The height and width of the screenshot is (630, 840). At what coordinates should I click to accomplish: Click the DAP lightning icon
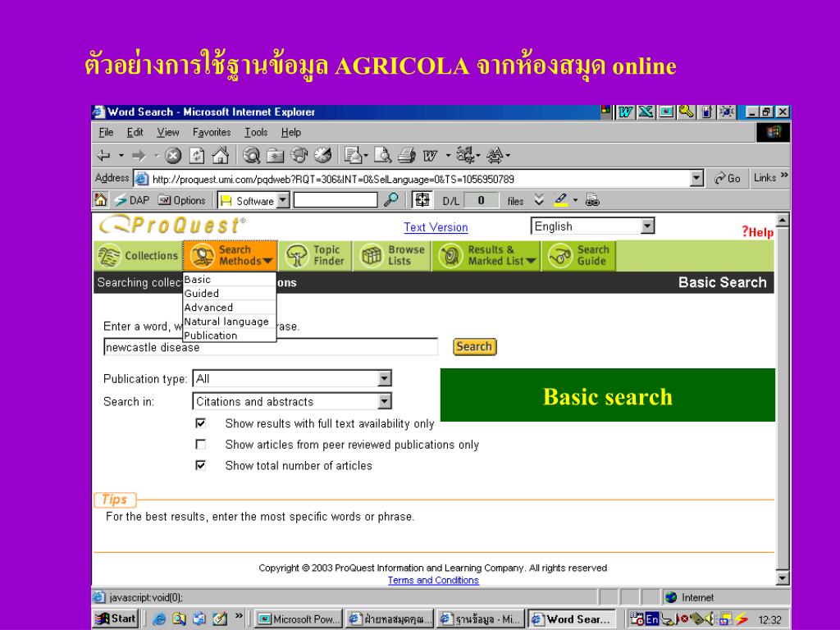pos(121,200)
